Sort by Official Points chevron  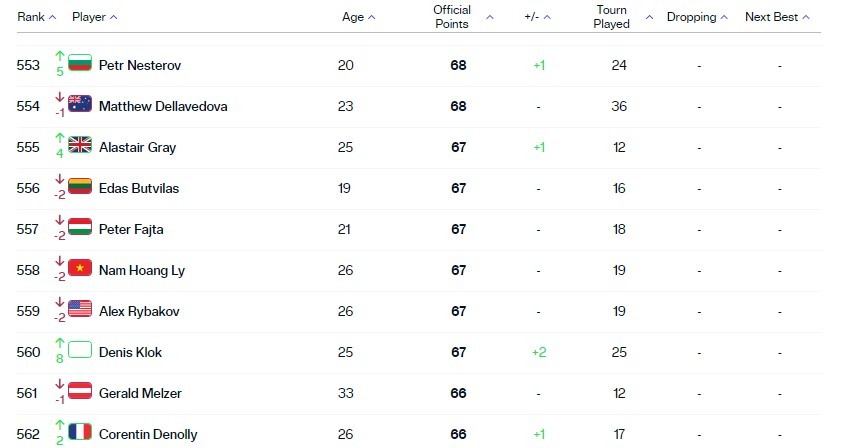click(x=490, y=17)
